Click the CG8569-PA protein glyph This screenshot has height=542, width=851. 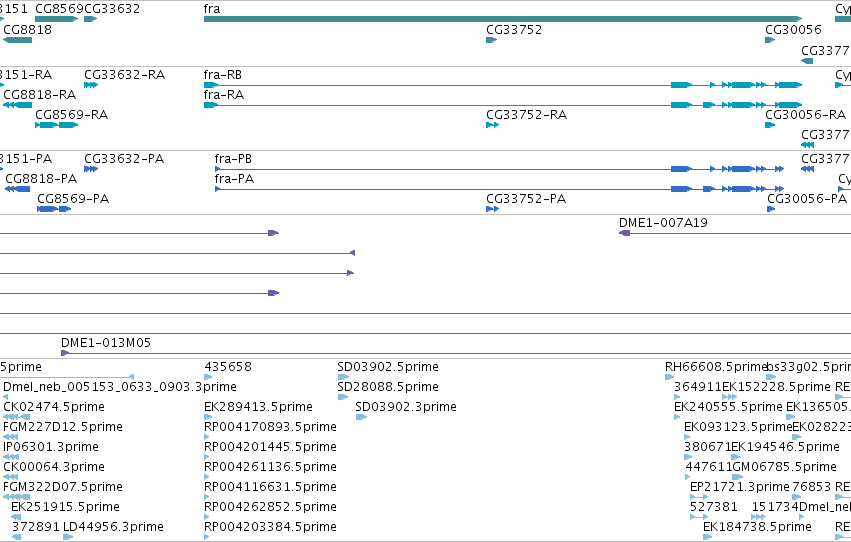[54, 209]
